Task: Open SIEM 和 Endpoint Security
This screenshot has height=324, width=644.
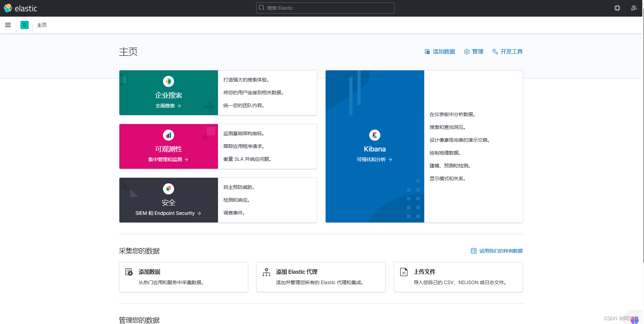Action: pos(169,213)
